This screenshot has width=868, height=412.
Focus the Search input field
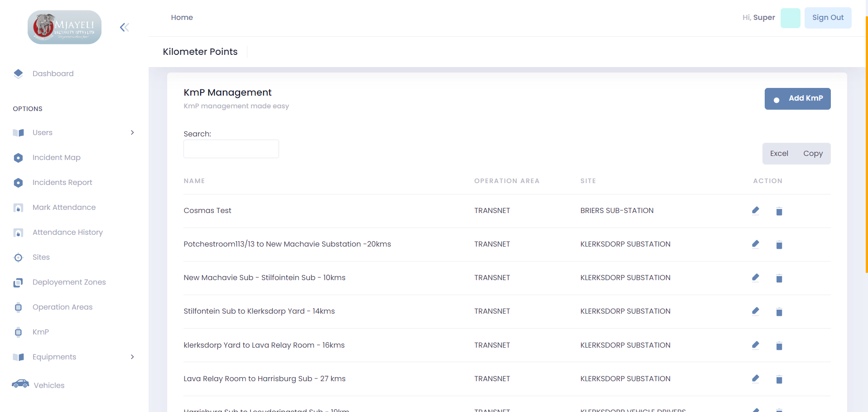pyautogui.click(x=231, y=149)
